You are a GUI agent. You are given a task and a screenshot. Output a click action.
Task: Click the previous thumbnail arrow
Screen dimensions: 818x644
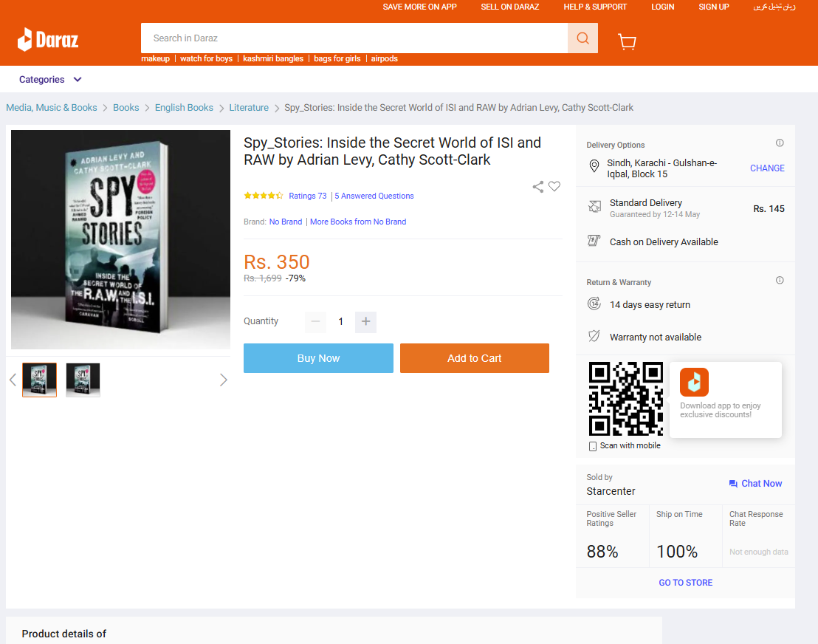coord(13,380)
